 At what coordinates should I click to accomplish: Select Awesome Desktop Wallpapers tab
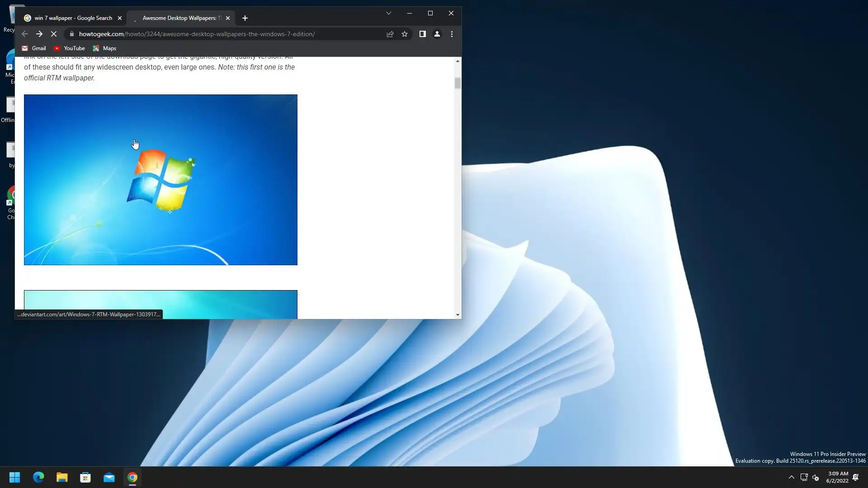pos(181,18)
